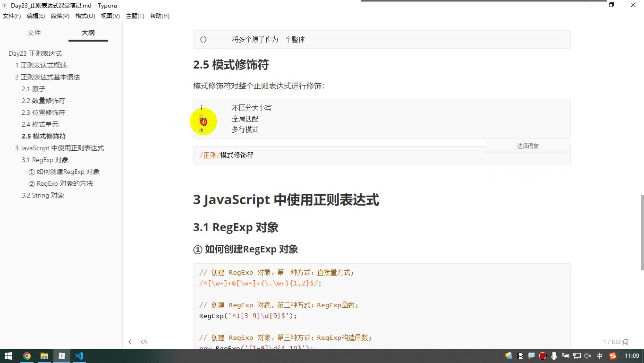Click the network tray icon

(x=576, y=356)
